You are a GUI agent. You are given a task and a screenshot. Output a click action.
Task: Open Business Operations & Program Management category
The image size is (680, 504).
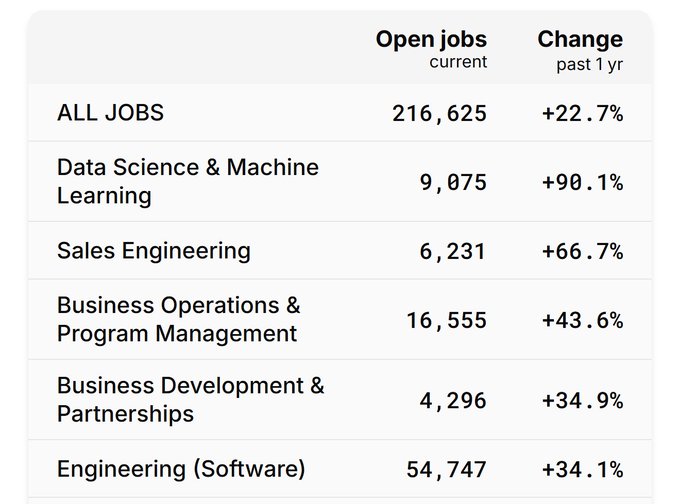click(x=178, y=319)
